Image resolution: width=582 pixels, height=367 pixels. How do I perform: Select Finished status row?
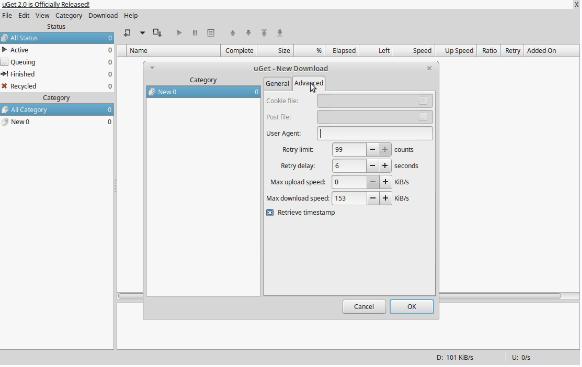57,74
